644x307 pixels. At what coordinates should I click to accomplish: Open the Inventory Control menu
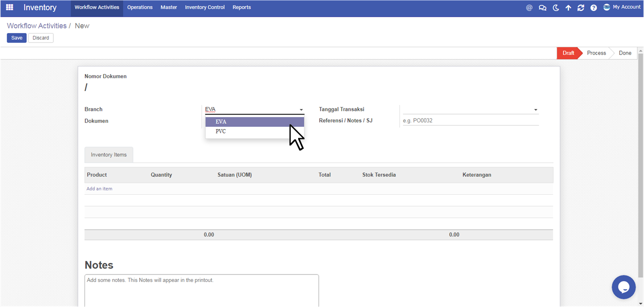[205, 8]
